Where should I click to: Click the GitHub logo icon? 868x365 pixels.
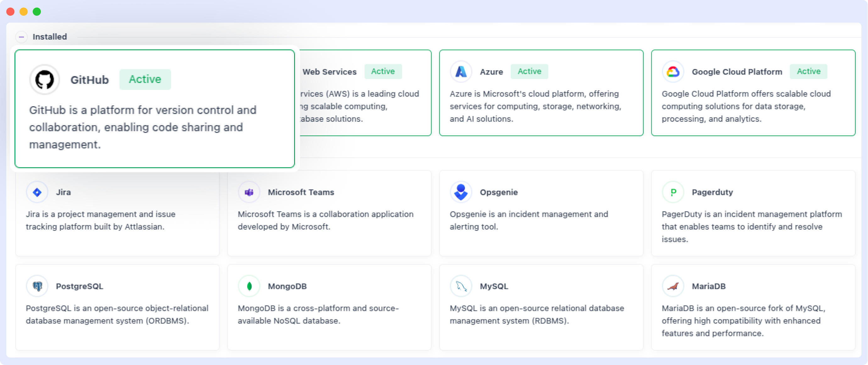(44, 80)
